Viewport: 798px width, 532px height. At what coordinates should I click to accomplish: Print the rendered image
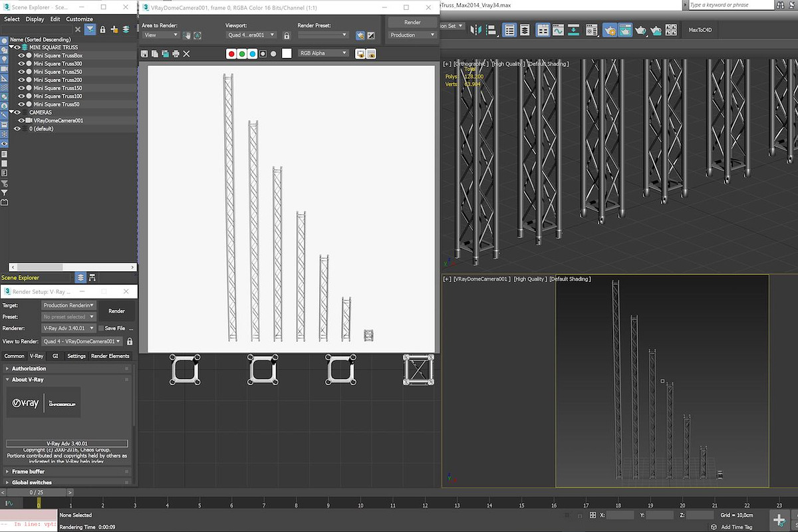(x=176, y=53)
